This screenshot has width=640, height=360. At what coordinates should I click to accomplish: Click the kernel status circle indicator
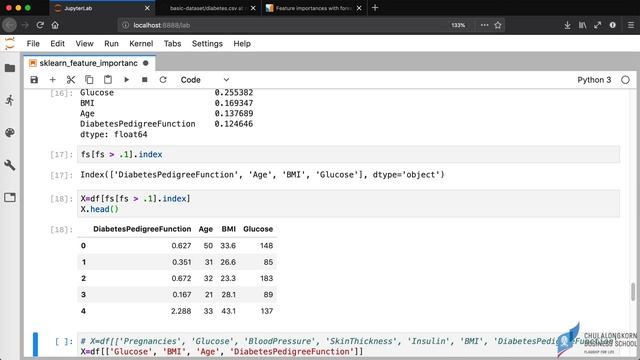(625, 80)
